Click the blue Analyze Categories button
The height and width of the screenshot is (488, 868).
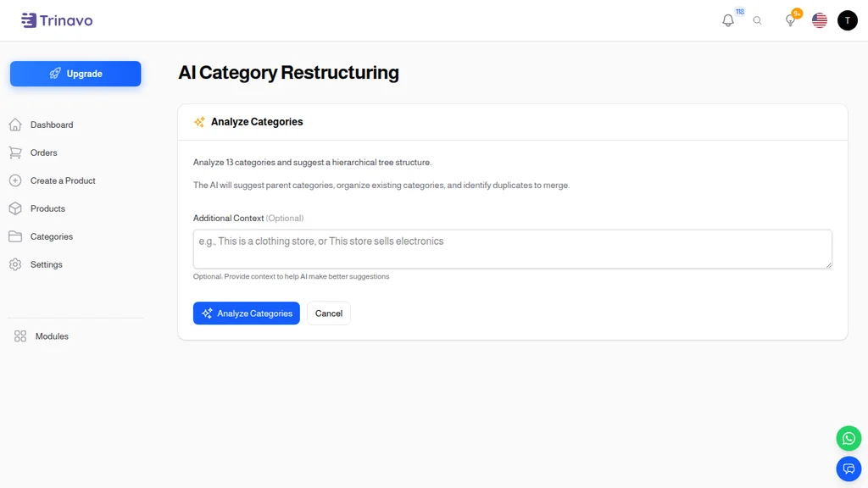point(247,313)
